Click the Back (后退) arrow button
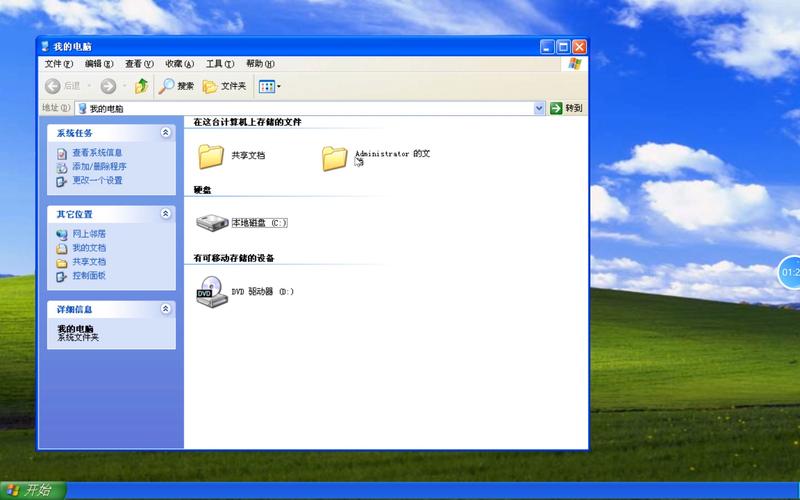Viewport: 800px width, 500px height. point(54,86)
